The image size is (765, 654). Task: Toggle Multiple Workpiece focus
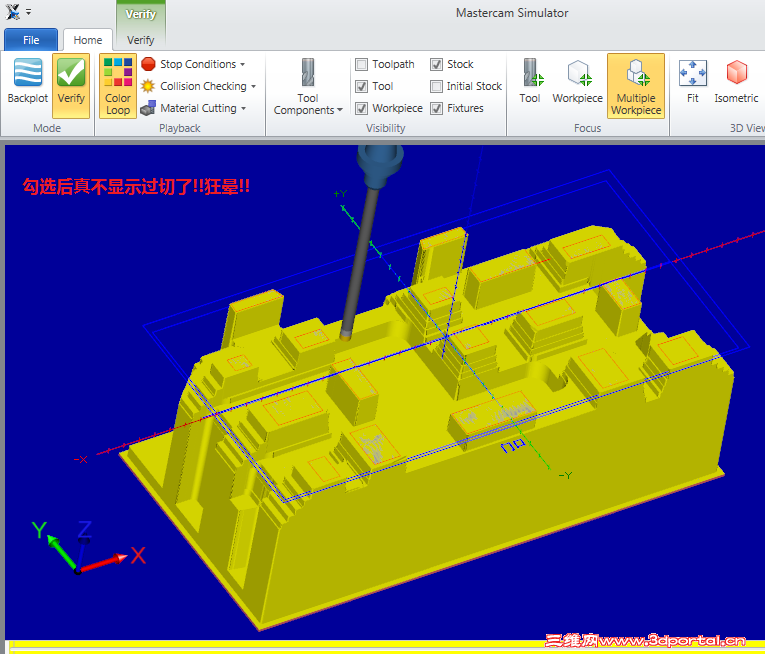tap(636, 86)
